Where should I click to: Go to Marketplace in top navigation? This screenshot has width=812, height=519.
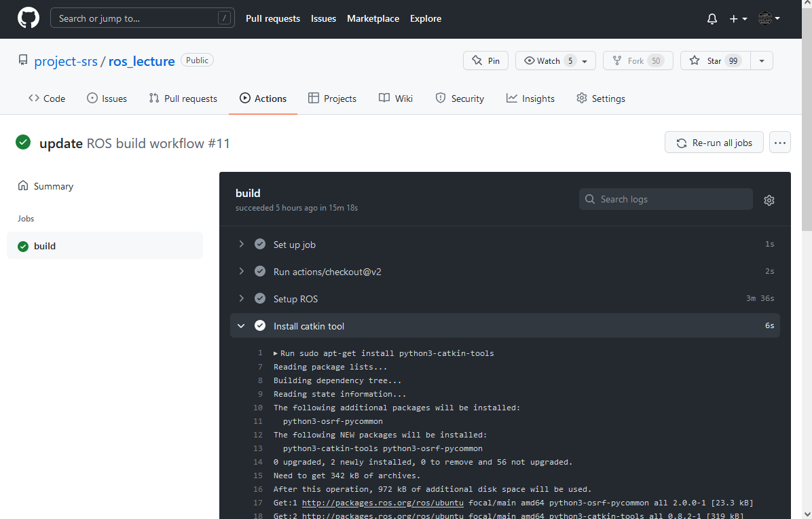click(x=373, y=18)
